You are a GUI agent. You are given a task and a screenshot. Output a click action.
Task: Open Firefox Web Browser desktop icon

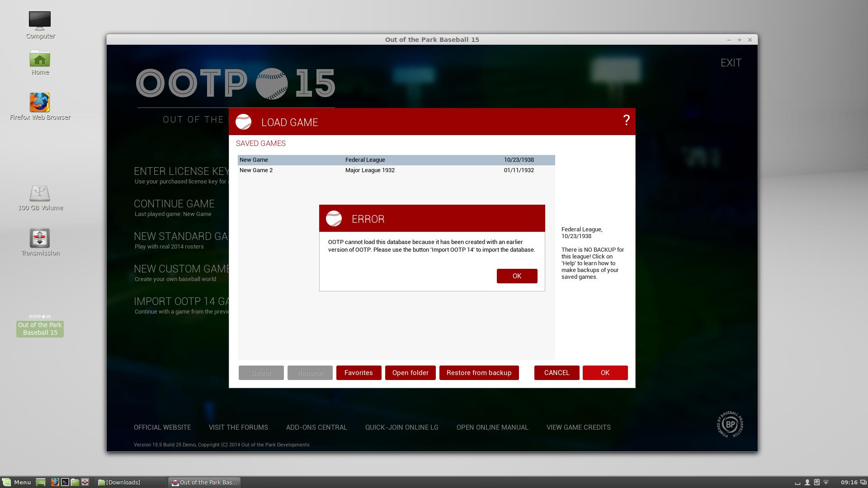tap(40, 103)
